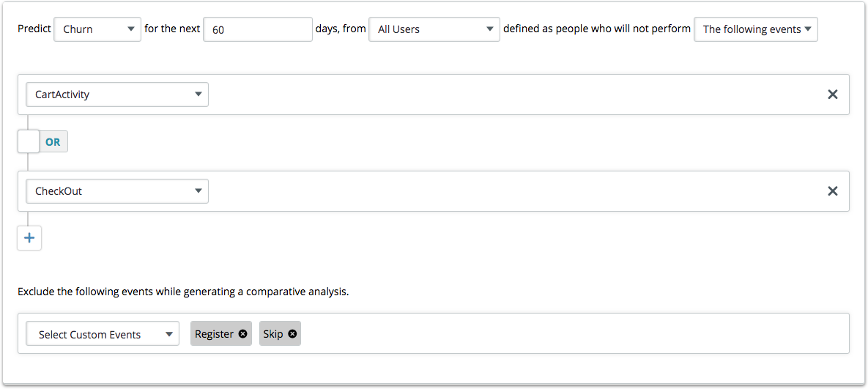The width and height of the screenshot is (868, 389).
Task: Remove the Register excluded event tag
Action: click(243, 334)
